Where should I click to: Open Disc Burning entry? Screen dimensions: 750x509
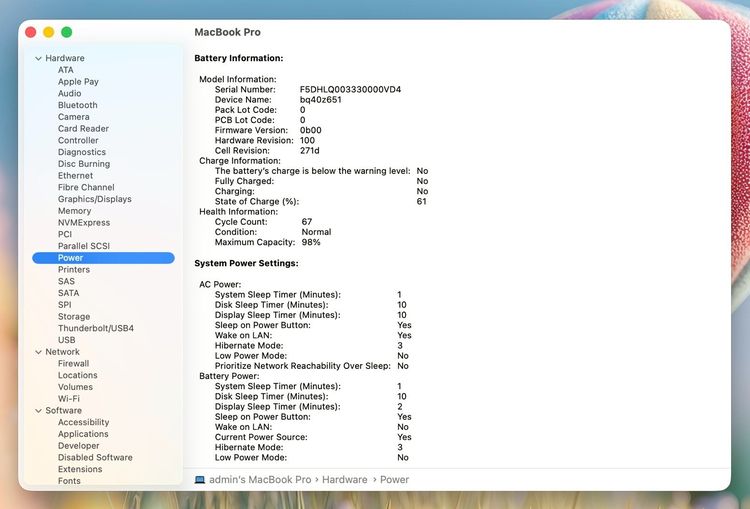click(84, 164)
